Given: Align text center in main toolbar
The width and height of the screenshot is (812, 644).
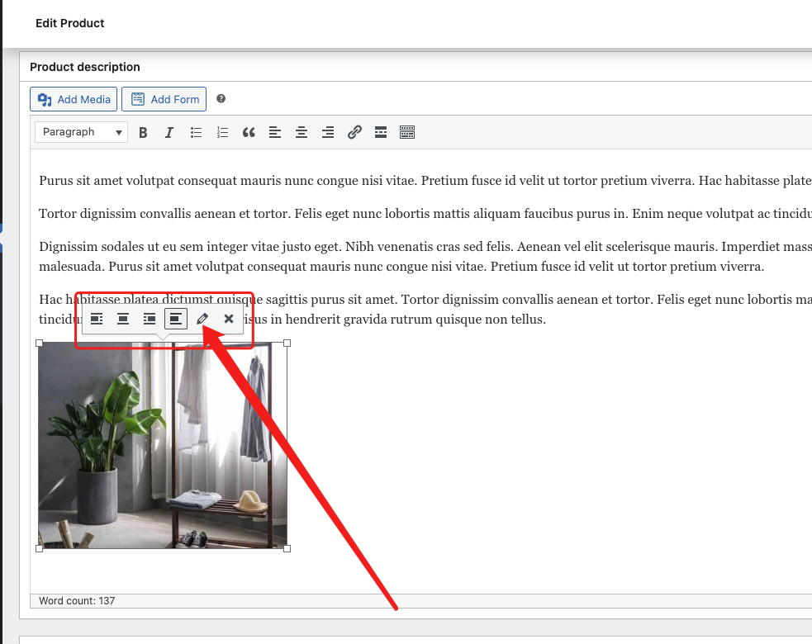Looking at the screenshot, I should [302, 133].
